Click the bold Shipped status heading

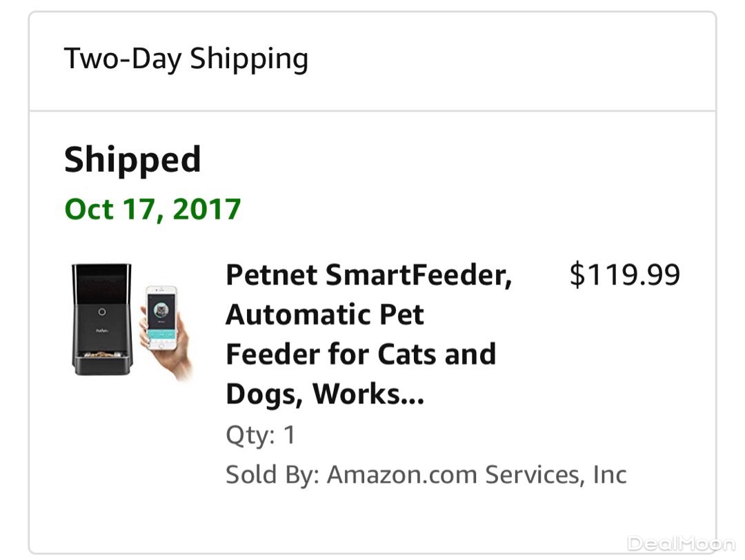point(132,160)
